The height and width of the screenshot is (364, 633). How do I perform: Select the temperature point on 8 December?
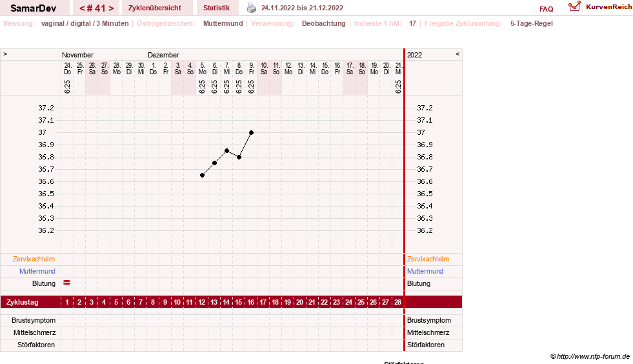pos(239,157)
